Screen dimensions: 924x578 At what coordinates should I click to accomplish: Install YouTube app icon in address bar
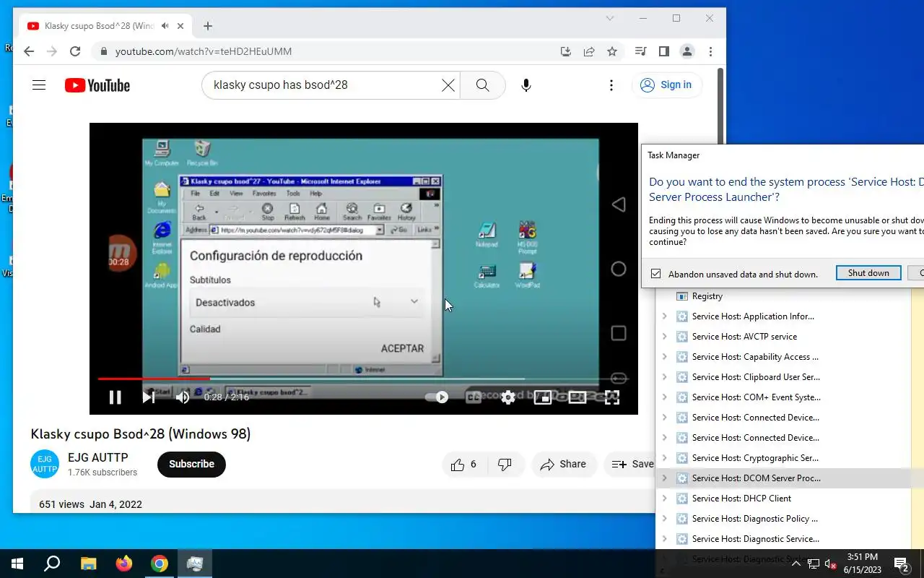click(x=566, y=51)
